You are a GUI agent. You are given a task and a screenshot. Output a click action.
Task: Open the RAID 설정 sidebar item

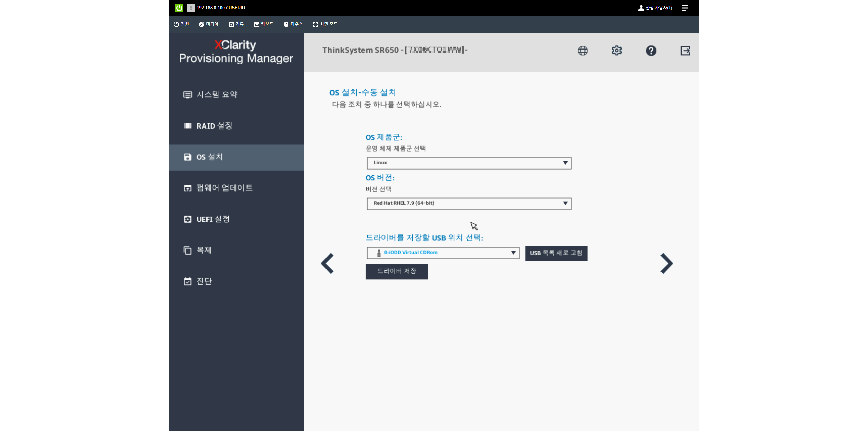pos(214,126)
